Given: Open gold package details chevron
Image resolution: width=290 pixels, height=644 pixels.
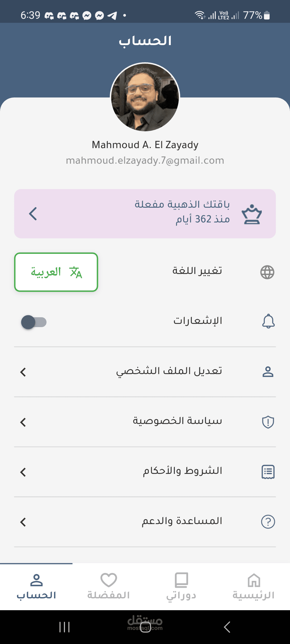Looking at the screenshot, I should point(33,214).
